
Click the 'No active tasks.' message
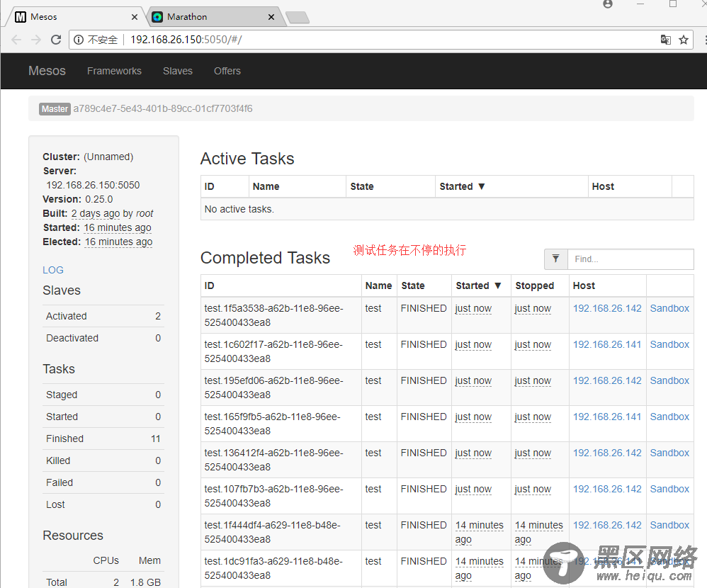(239, 209)
